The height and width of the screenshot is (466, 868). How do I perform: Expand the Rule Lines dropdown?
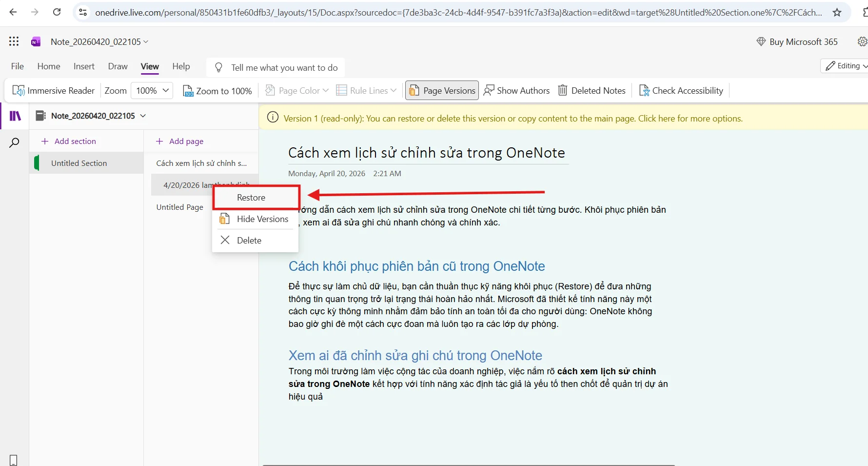(394, 90)
